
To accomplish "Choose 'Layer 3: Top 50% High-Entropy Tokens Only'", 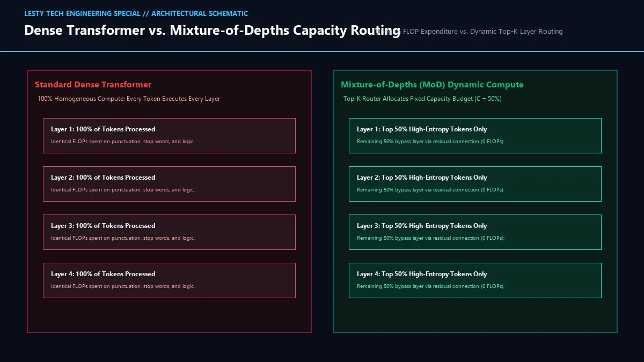I will [x=422, y=226].
